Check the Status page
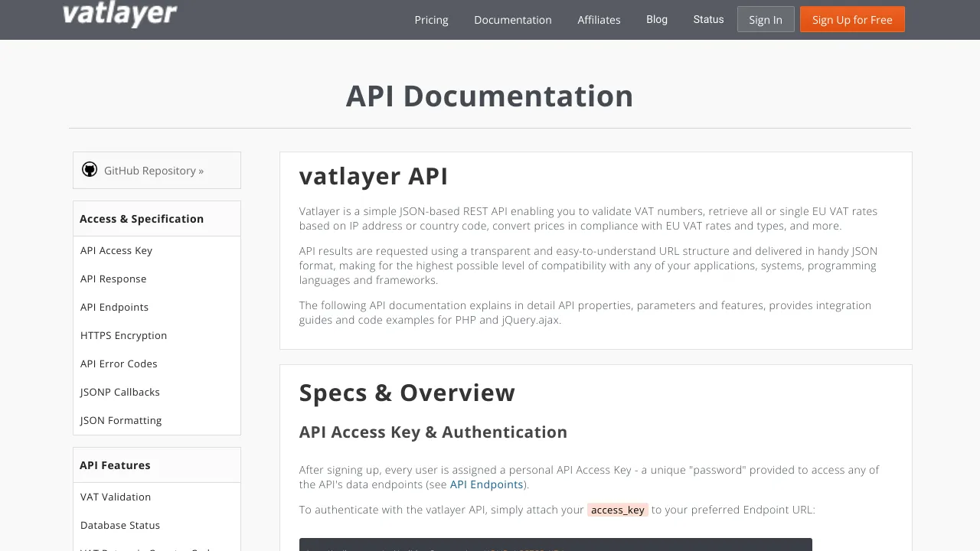This screenshot has width=980, height=551. click(708, 19)
